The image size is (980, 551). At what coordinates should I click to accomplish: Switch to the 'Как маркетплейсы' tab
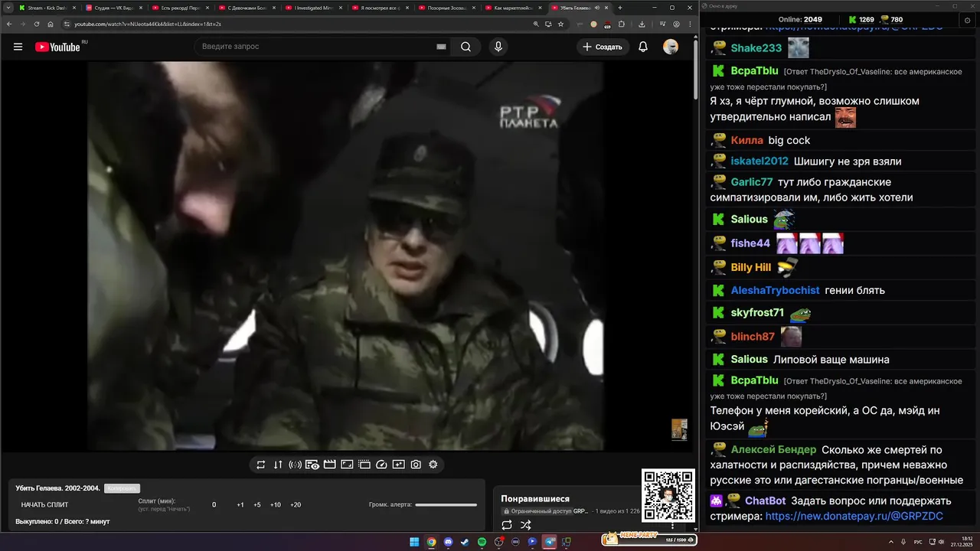click(512, 8)
